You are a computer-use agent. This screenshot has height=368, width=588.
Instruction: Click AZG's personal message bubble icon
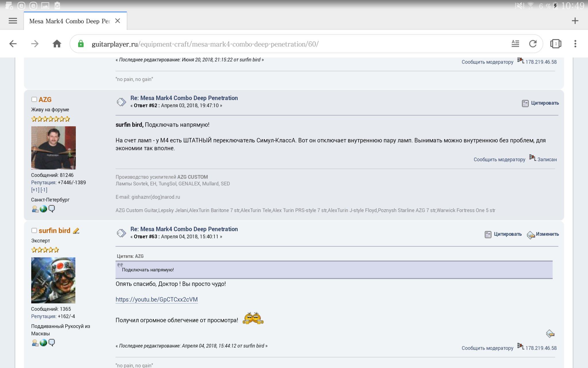coord(52,209)
